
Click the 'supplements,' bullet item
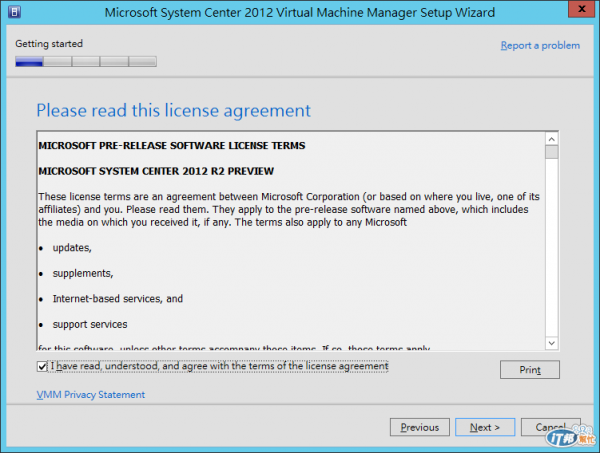click(83, 273)
